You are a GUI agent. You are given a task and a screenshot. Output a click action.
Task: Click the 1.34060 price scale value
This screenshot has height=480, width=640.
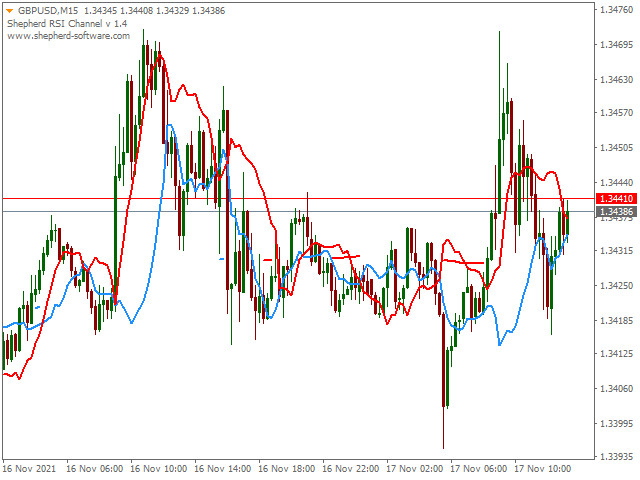[616, 388]
